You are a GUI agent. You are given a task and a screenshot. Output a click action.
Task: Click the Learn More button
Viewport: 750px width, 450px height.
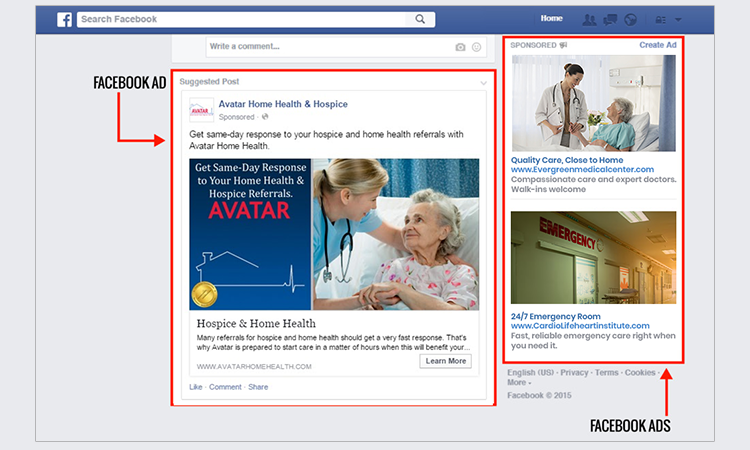point(446,361)
